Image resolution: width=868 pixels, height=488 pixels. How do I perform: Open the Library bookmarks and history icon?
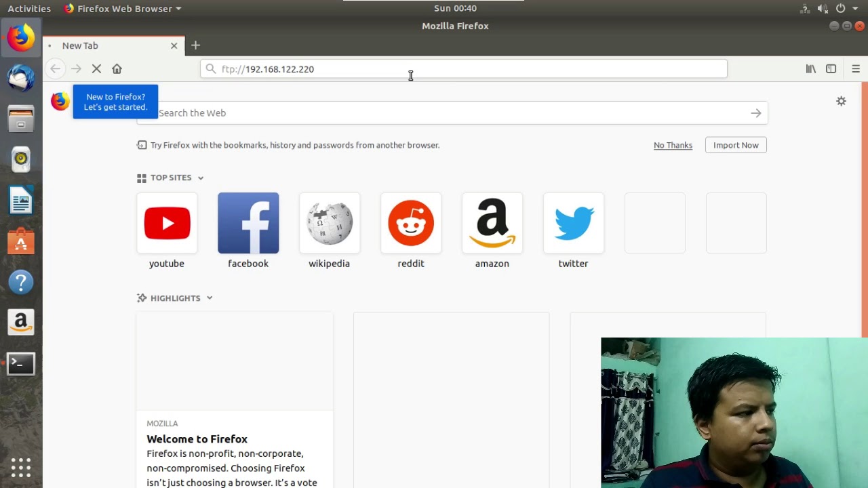point(810,68)
